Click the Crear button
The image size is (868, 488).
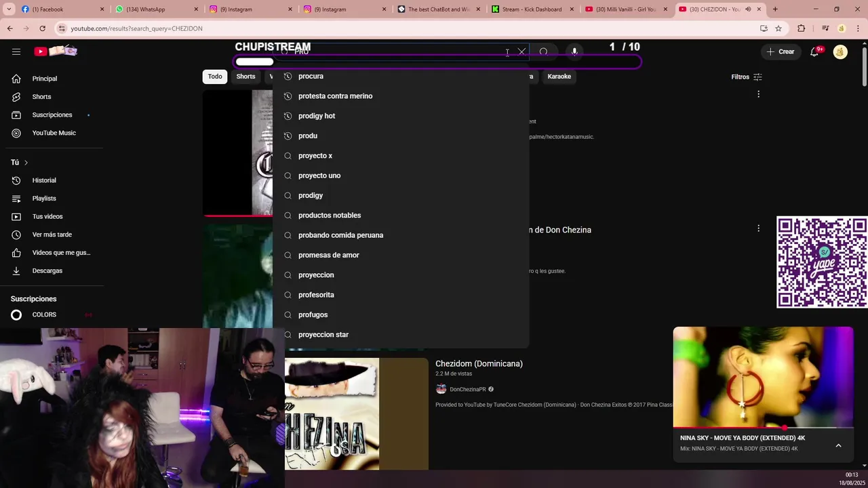pos(781,52)
